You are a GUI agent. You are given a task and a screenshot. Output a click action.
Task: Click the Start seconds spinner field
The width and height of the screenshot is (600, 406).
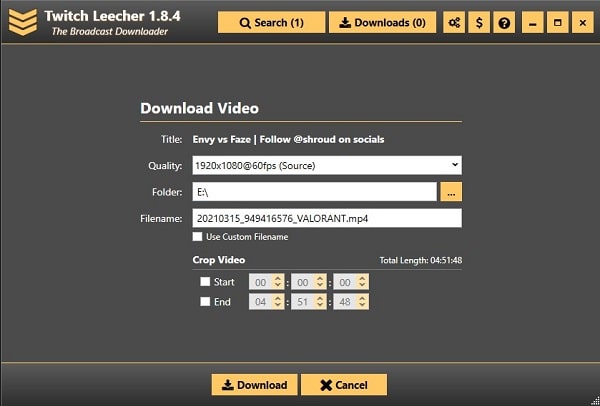click(x=351, y=282)
